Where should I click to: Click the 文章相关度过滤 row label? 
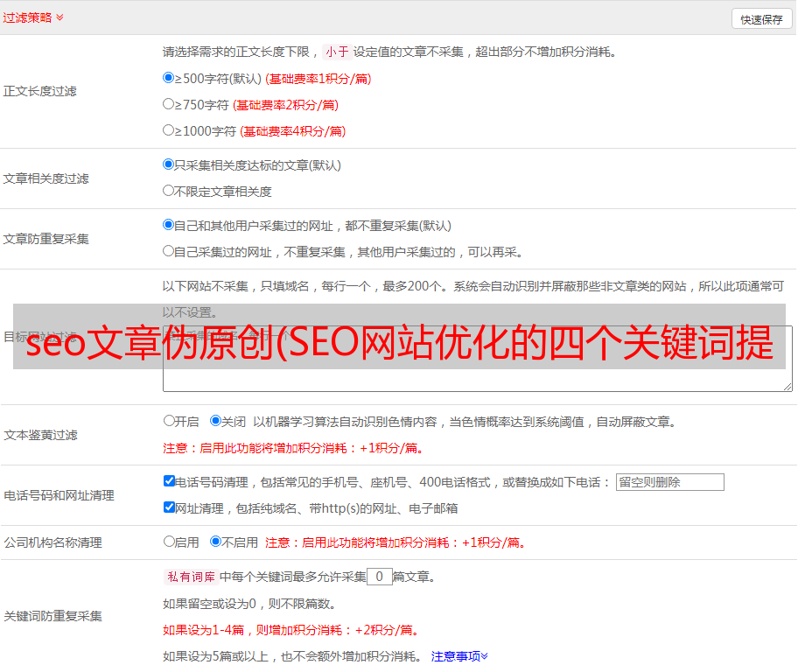[x=45, y=178]
